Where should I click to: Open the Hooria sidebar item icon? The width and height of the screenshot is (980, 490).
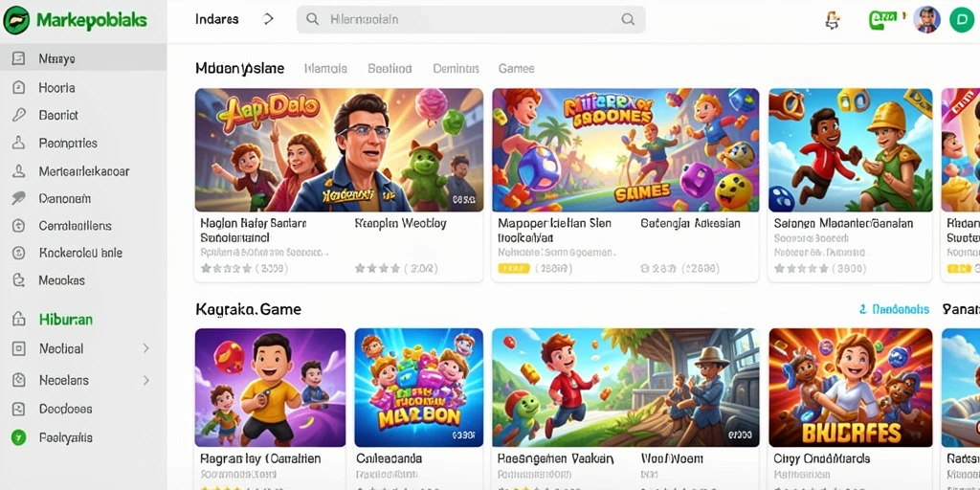click(x=19, y=87)
